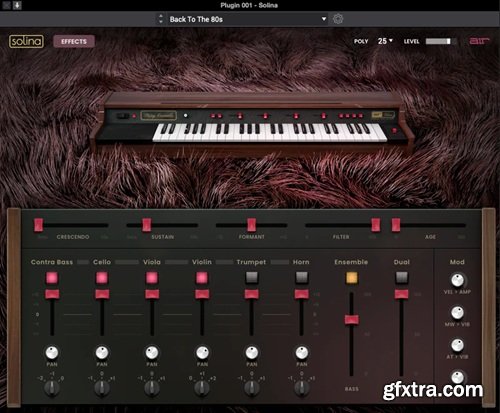Move the Crescendo slider handle
500x413 pixels.
(39, 225)
